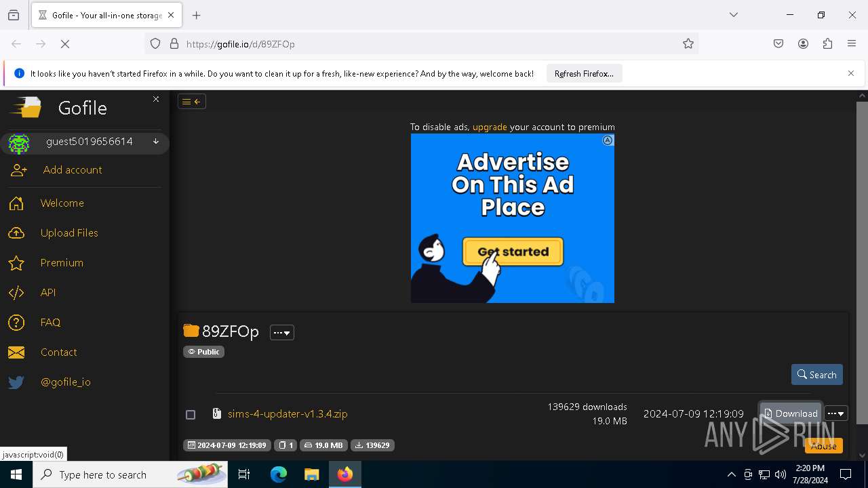Open the Contact menu entry
868x488 pixels.
(58, 352)
